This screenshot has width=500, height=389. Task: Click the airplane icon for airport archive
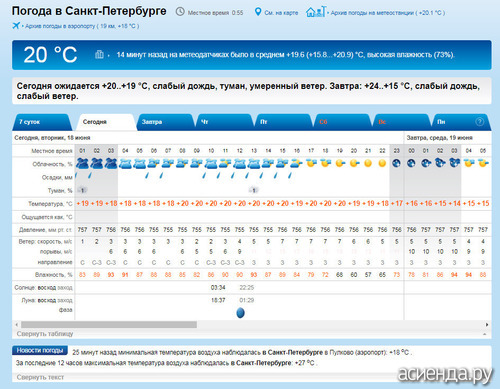[x=16, y=25]
